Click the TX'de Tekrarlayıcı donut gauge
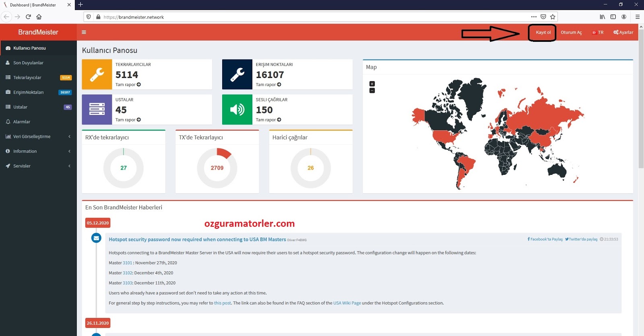This screenshot has height=336, width=644. [217, 168]
